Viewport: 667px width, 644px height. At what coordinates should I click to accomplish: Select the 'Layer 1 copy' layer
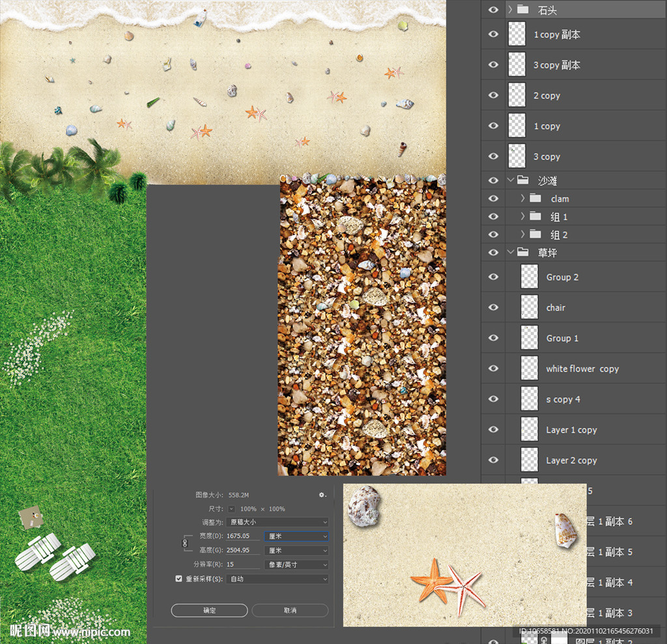[x=571, y=430]
